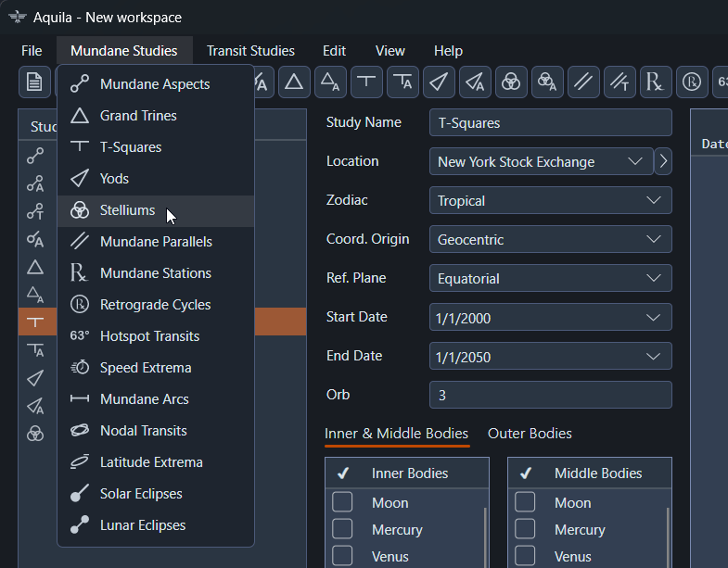Image resolution: width=728 pixels, height=568 pixels.
Task: Select the Yod-with-A icon in the studies list
Action: pyautogui.click(x=35, y=406)
